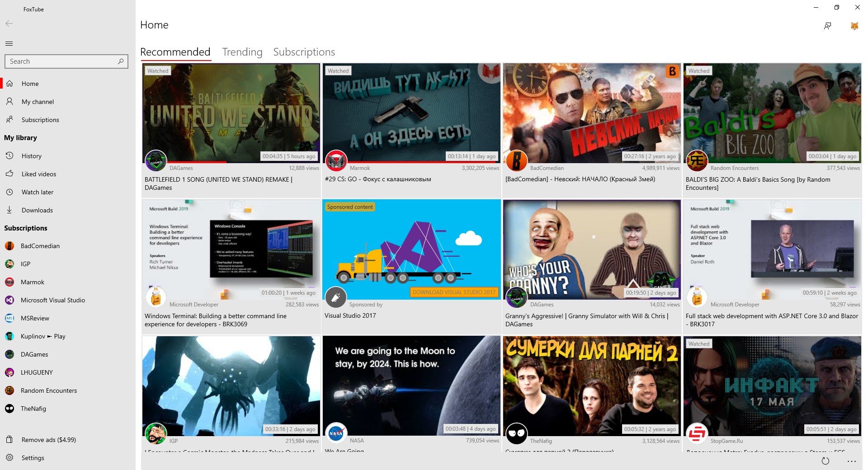
Task: Toggle the hamburger navigation menu
Action: tap(9, 44)
